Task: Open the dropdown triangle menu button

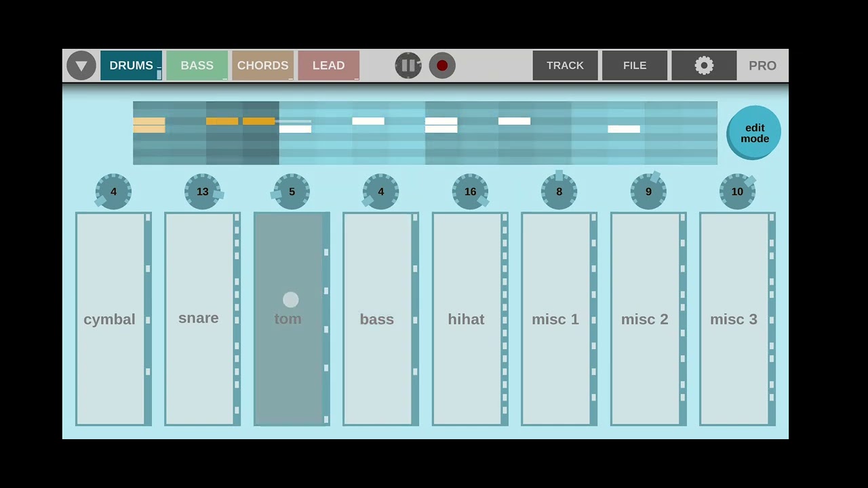Action: tap(81, 66)
